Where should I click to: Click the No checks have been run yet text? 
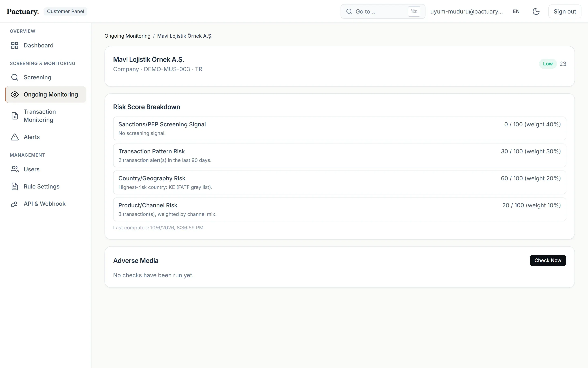pos(153,275)
